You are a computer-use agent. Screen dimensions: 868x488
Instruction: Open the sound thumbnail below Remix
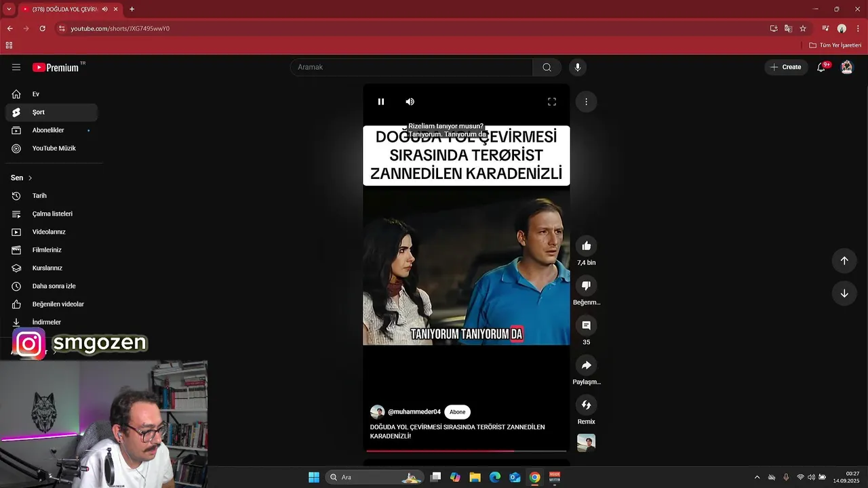tap(587, 443)
